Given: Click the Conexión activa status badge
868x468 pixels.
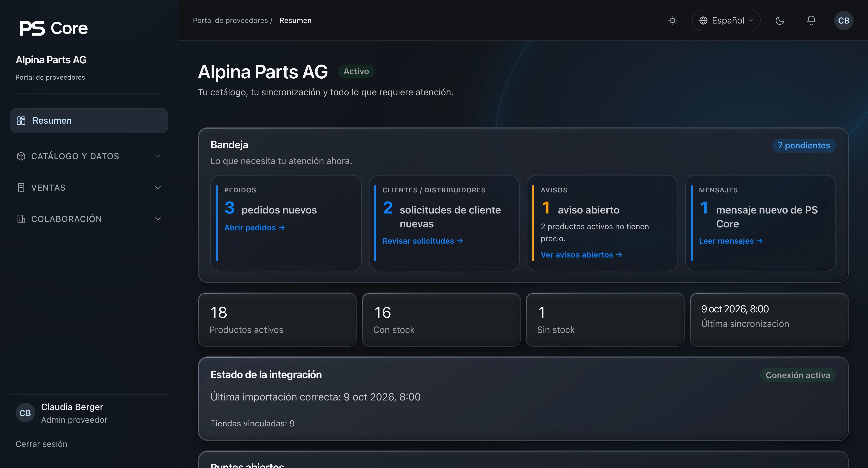Looking at the screenshot, I should coord(798,375).
